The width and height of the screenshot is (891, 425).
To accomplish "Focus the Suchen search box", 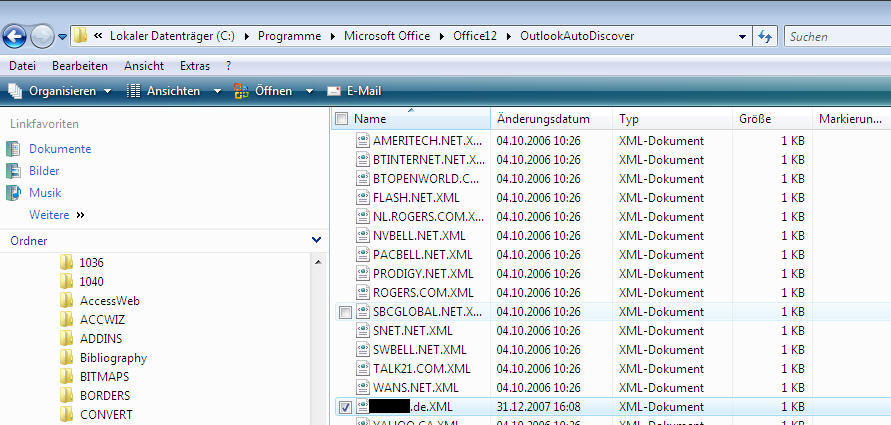I will click(x=837, y=36).
